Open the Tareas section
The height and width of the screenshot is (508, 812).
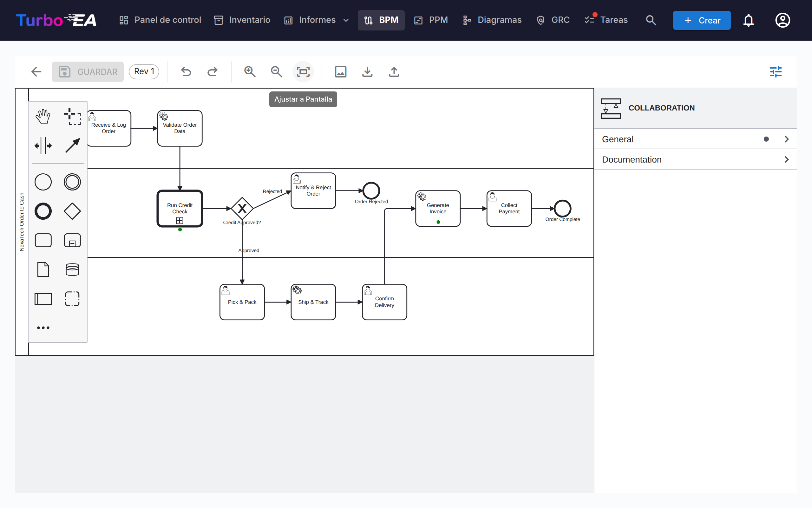606,20
